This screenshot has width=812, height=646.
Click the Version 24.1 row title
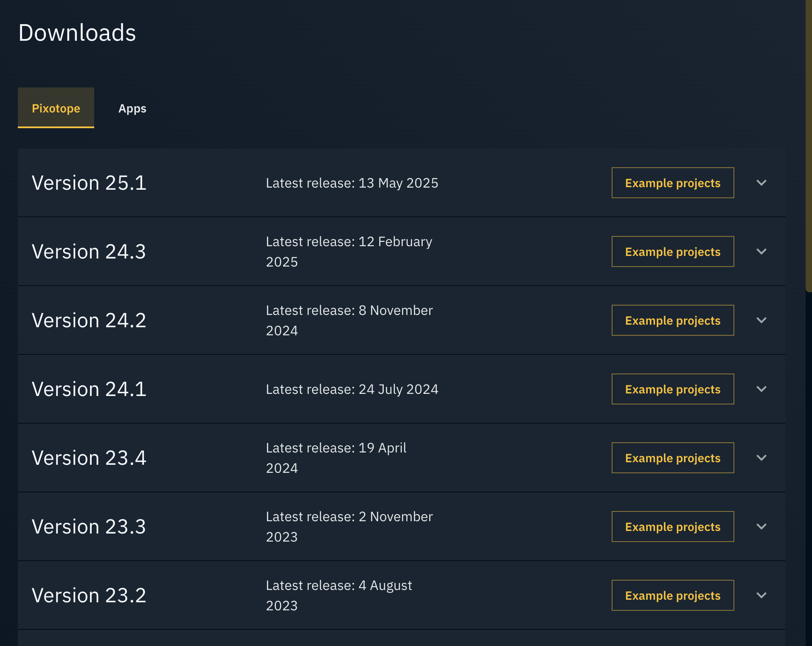coord(89,389)
